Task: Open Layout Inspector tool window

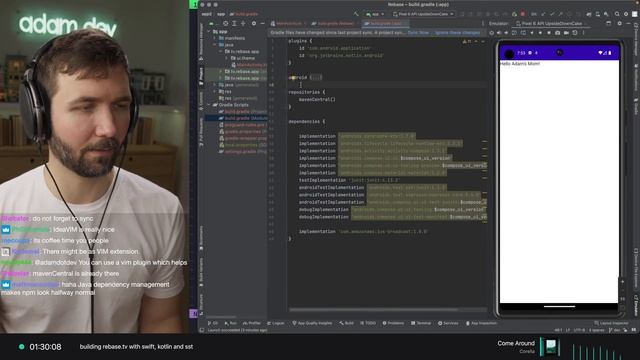Action: pos(611,323)
